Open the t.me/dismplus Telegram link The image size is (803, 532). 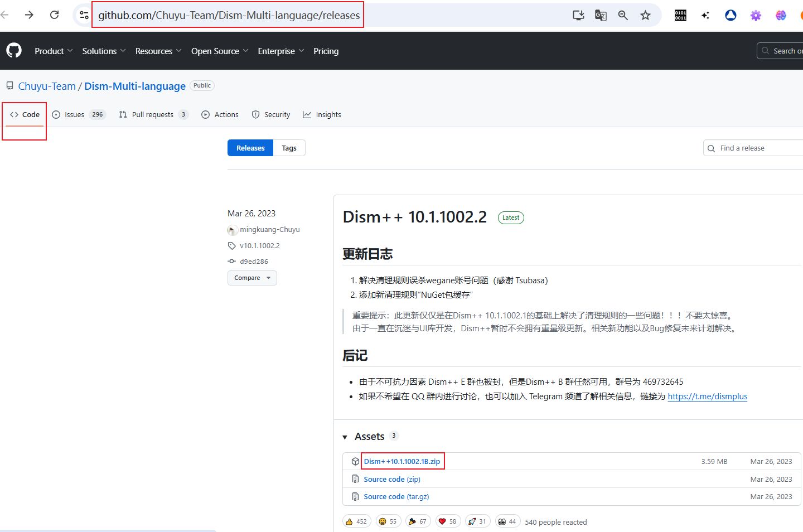point(707,396)
